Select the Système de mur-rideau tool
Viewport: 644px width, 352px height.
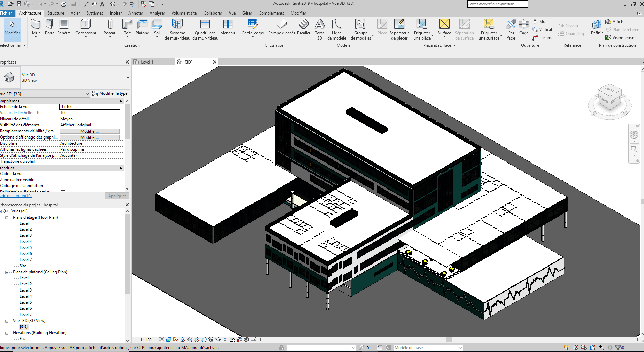[x=177, y=29]
